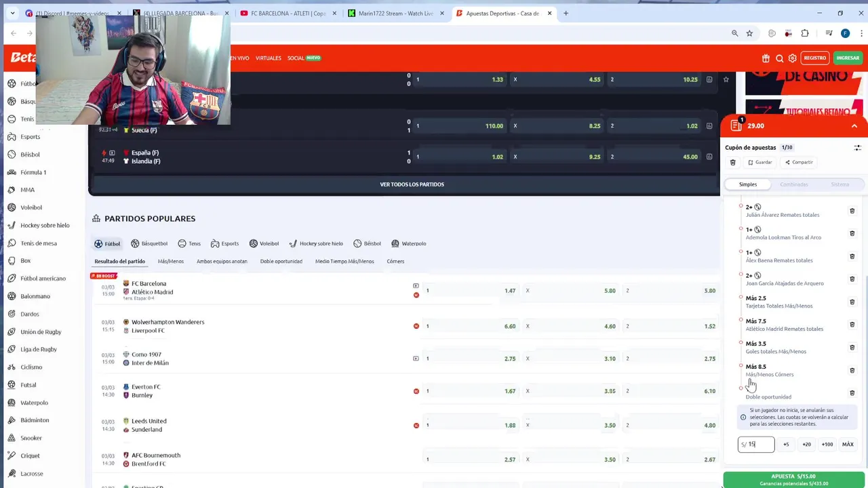This screenshot has width=868, height=488.
Task: Bookmark this page with the star icon
Action: [749, 33]
